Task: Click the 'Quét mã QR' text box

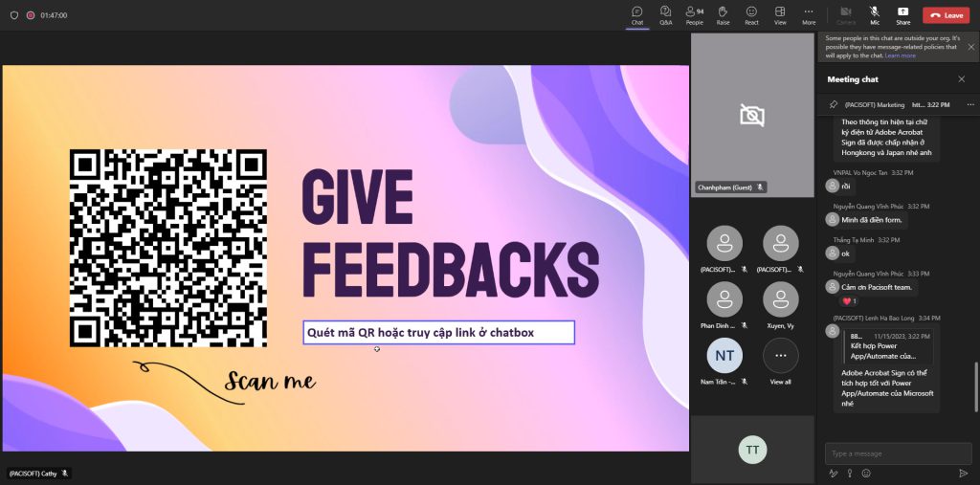Action: [x=438, y=333]
